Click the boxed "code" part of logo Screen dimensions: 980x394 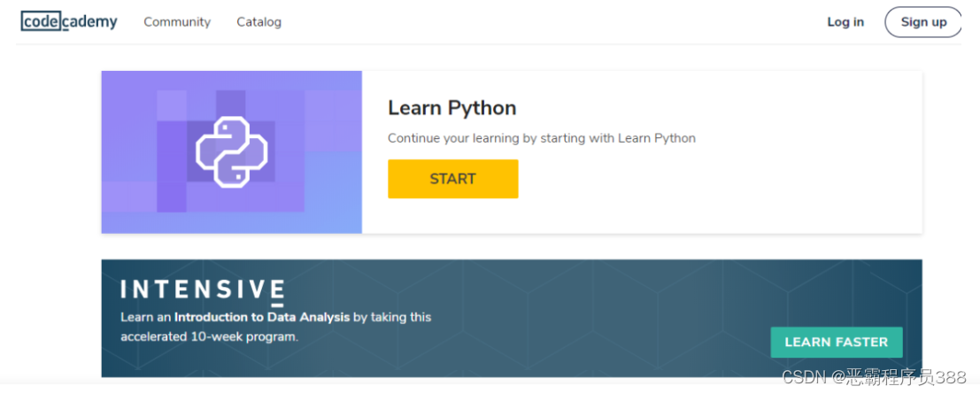tap(42, 21)
